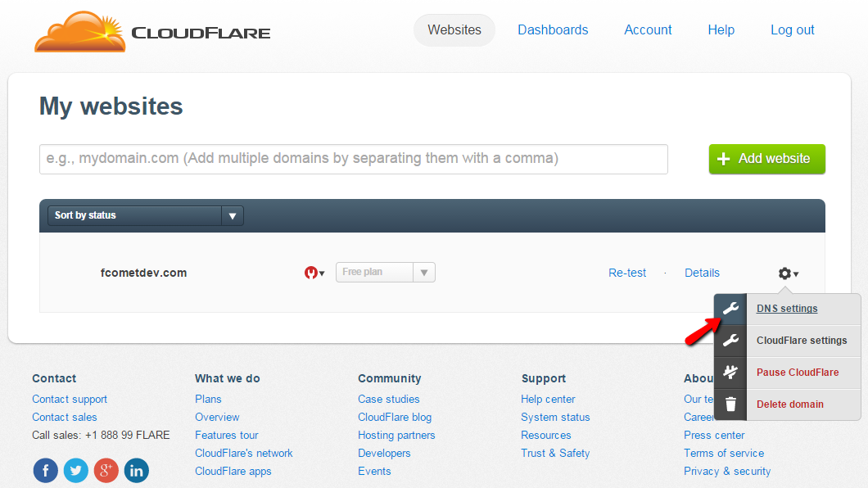The width and height of the screenshot is (868, 488).
Task: Open the Press center link
Action: 714,435
